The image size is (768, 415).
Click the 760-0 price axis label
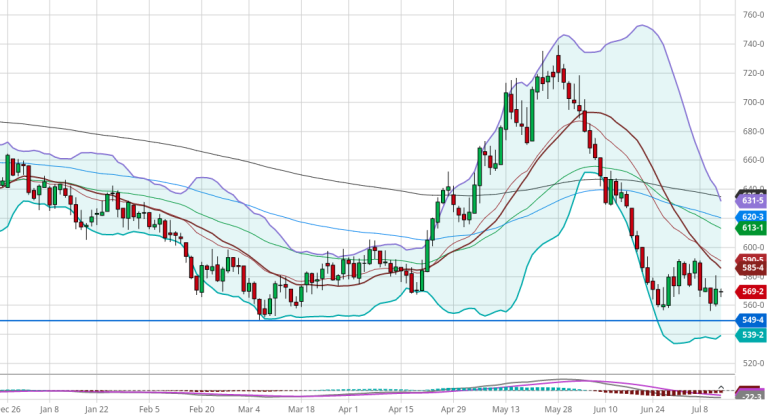coord(752,15)
